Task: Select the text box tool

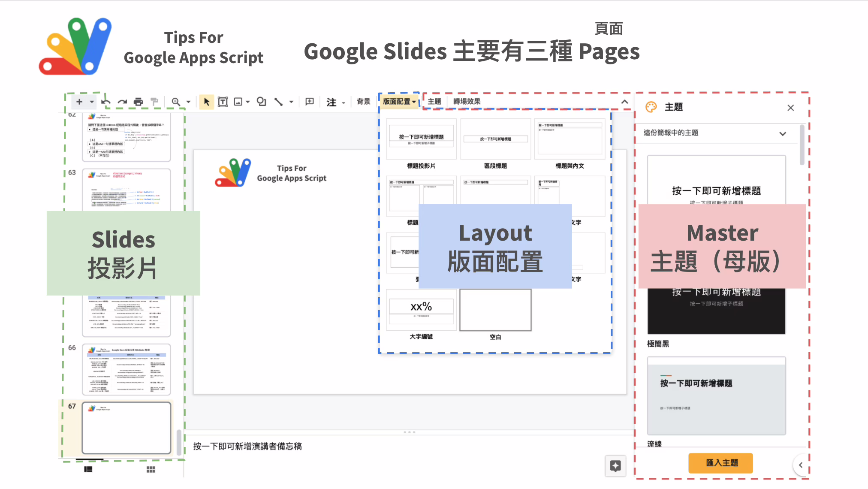Action: pos(223,102)
